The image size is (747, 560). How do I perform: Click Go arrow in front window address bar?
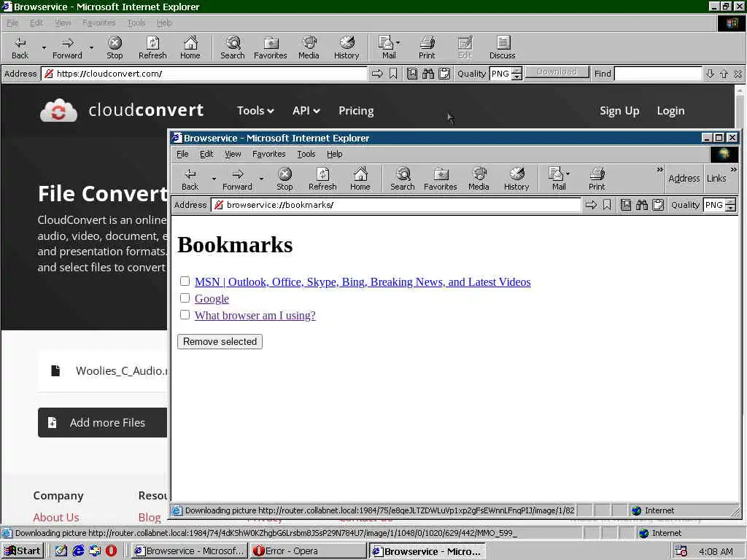[591, 205]
